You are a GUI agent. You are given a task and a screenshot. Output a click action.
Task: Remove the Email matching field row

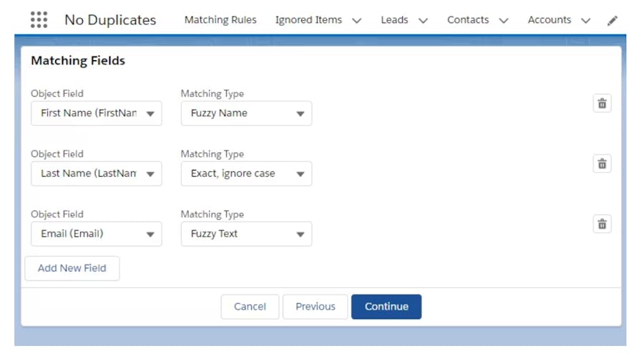[602, 224]
